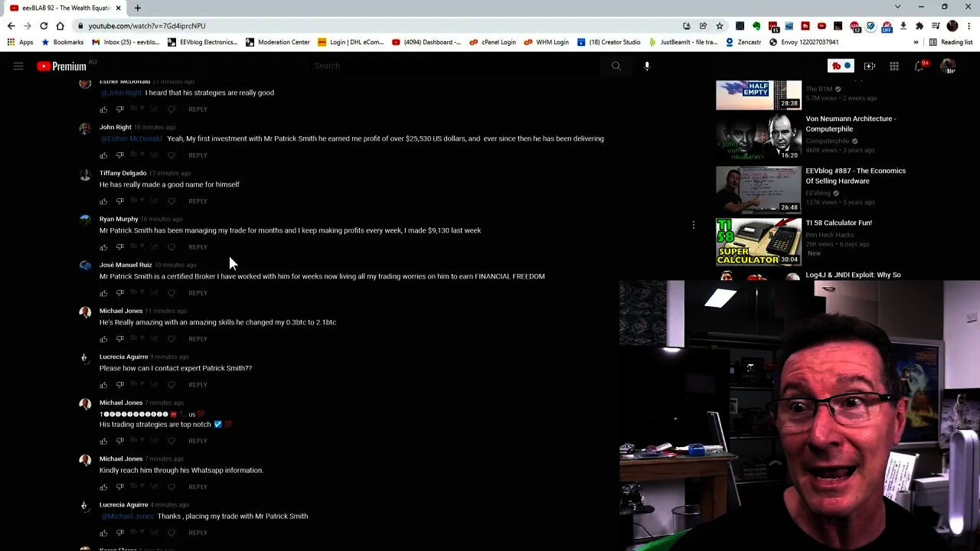
Task: Open @Esther McDonald mention link
Action: click(x=132, y=139)
